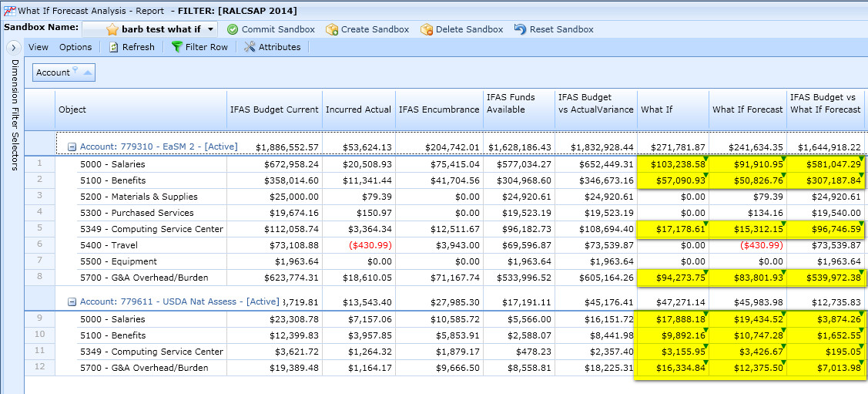Click the green Filter Row funnel icon
The image size is (868, 394).
[x=177, y=47]
